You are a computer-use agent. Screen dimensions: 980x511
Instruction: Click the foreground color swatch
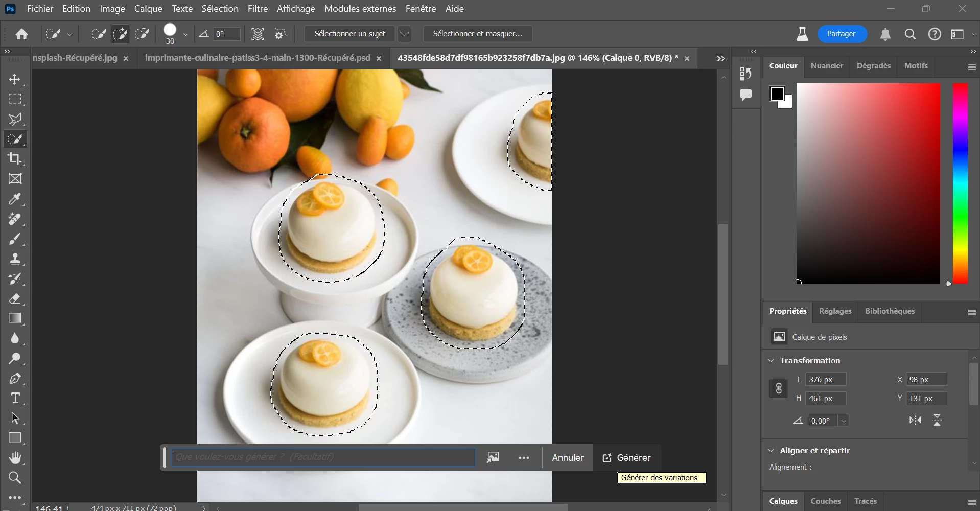tap(777, 94)
